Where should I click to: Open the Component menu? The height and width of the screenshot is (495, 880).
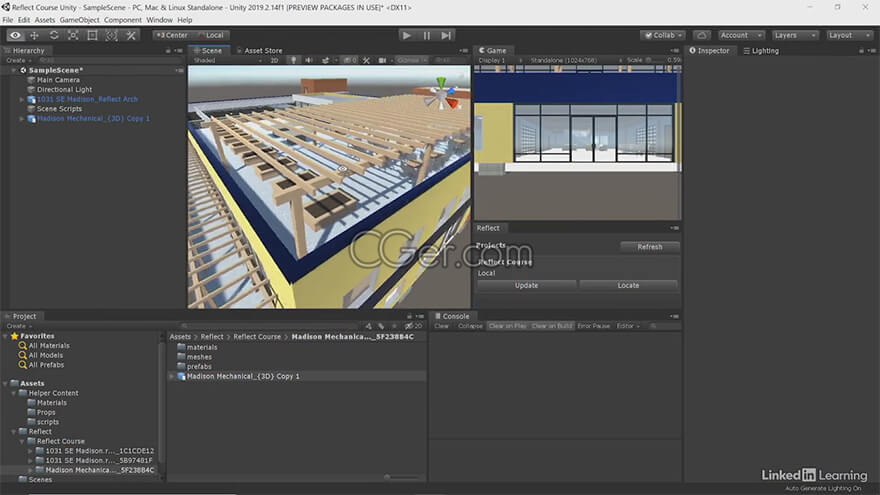122,20
